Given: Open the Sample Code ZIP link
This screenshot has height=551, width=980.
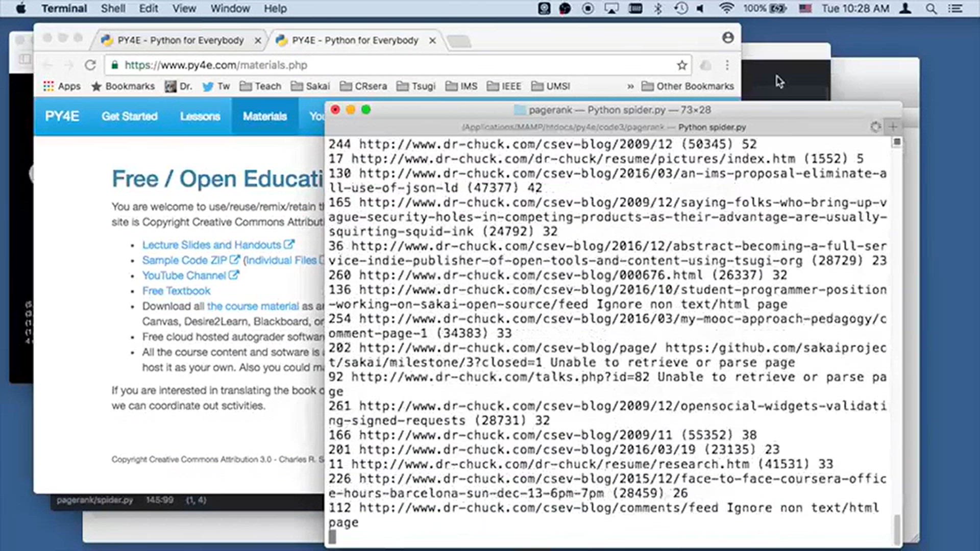Looking at the screenshot, I should pos(190,260).
